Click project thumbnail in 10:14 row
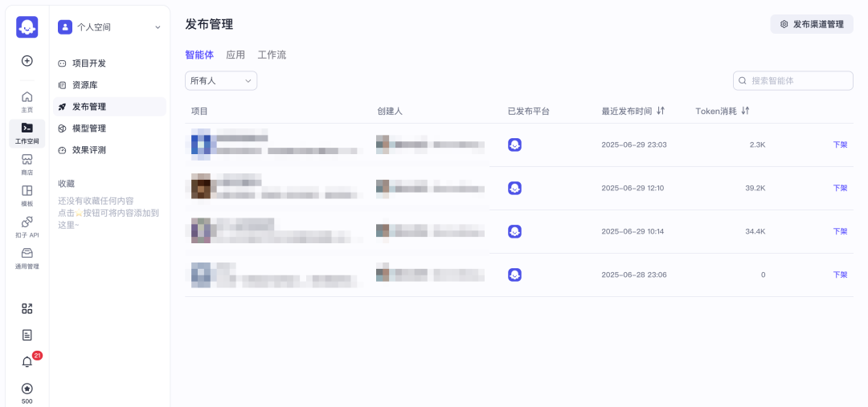 click(201, 230)
